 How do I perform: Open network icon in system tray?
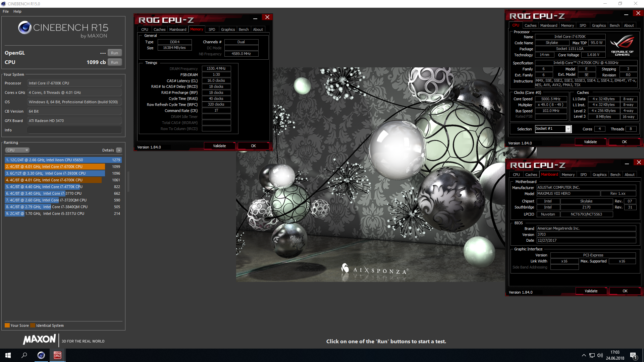592,355
